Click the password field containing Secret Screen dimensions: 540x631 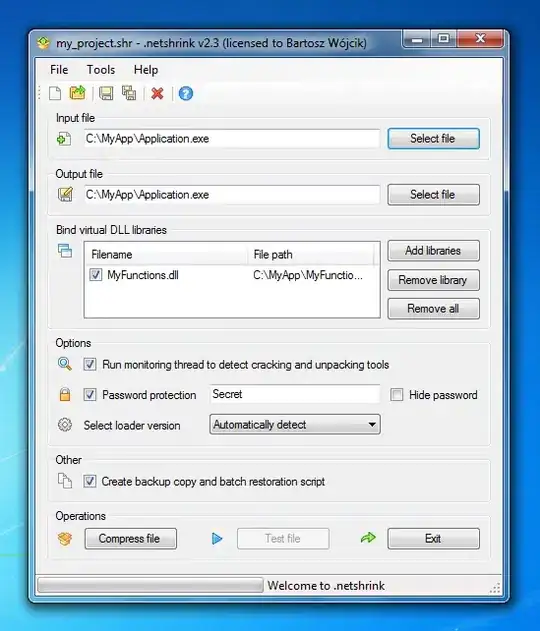point(295,394)
